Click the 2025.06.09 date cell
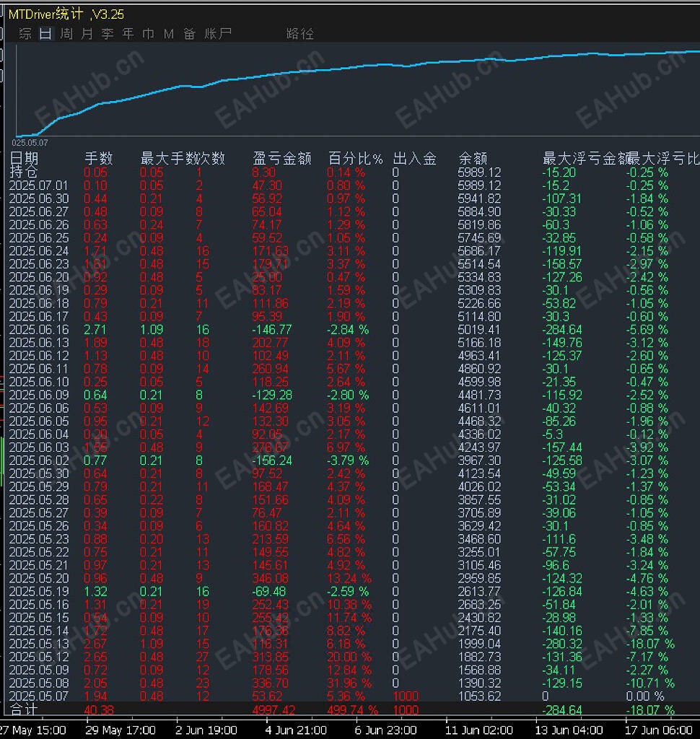 [39, 395]
